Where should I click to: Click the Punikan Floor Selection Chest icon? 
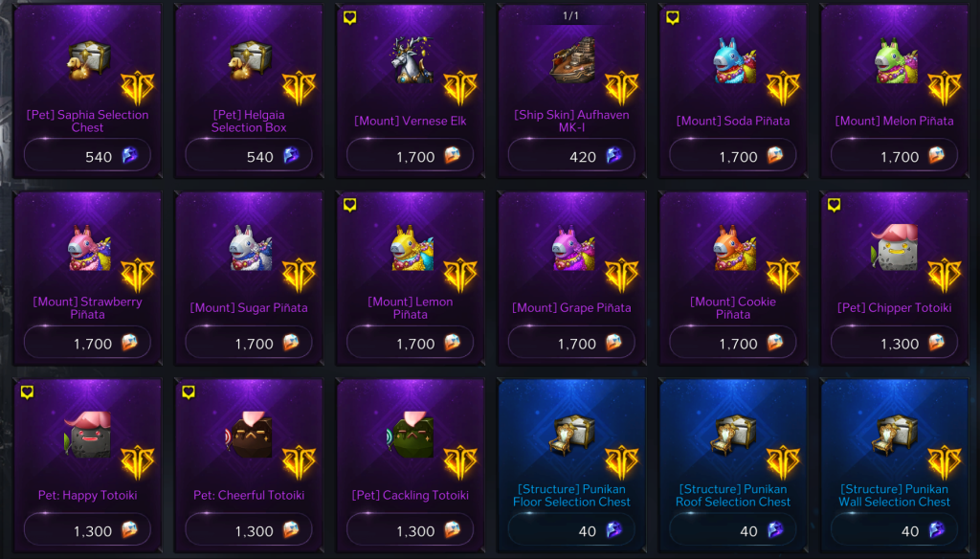coord(572,435)
